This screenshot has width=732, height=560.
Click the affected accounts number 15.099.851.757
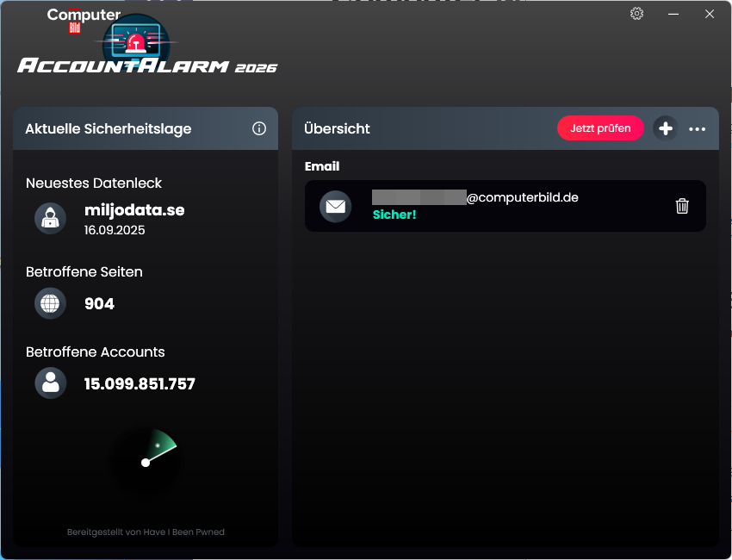(140, 384)
